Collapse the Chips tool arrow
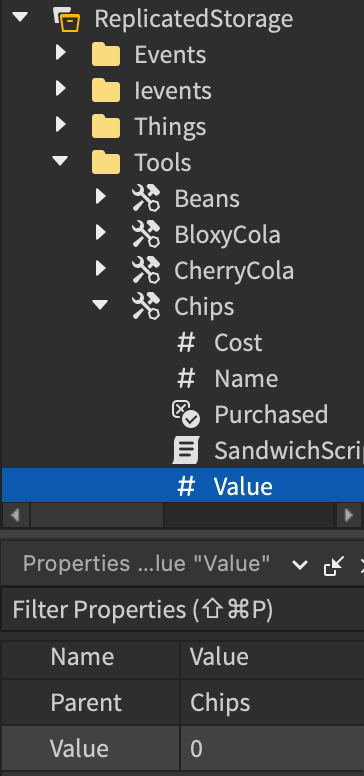 100,305
